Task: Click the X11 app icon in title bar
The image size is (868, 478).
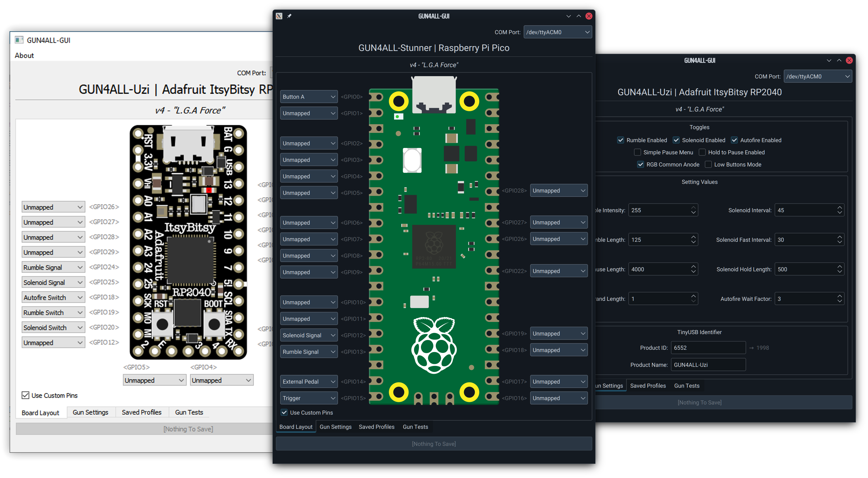Action: pyautogui.click(x=279, y=16)
